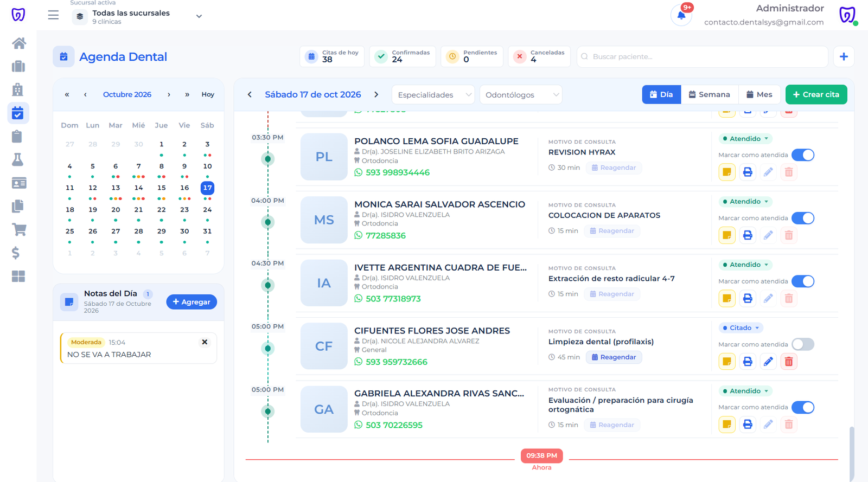Open Atendido status dropdown for POLANCO LEMA
The image size is (868, 482).
(x=745, y=139)
